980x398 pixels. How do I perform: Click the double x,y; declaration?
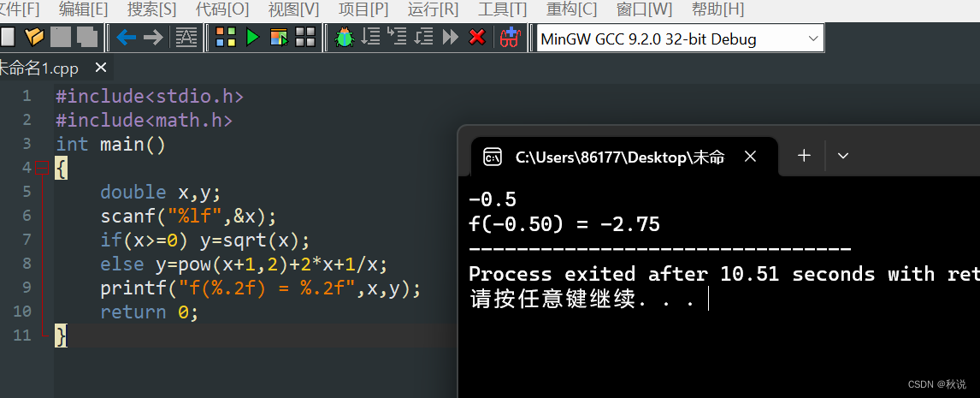161,192
